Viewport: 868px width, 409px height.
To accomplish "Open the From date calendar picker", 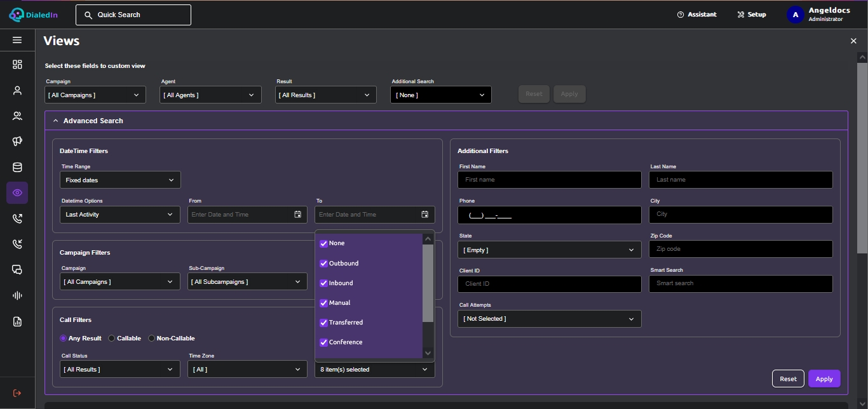I will [297, 215].
